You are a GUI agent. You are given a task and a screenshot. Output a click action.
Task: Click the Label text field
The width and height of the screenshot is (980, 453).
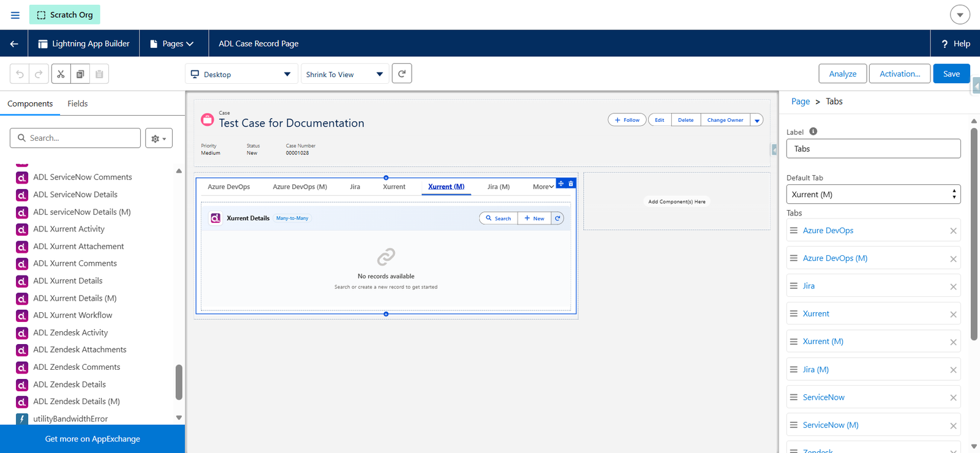tap(873, 149)
